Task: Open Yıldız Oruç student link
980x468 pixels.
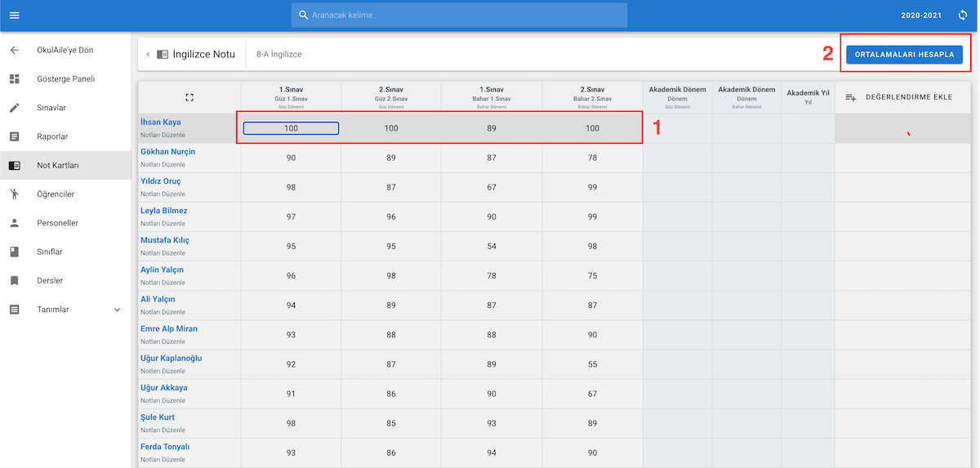Action: click(161, 181)
